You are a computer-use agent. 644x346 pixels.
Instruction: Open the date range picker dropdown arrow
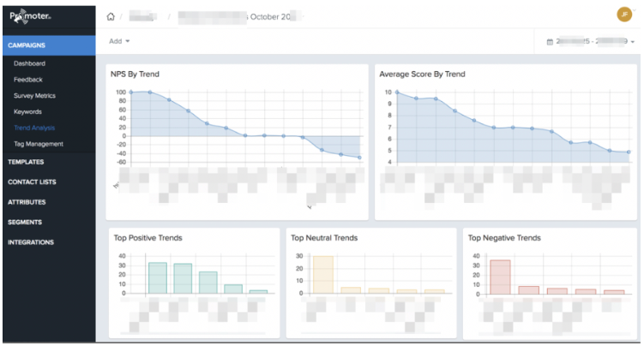(632, 42)
